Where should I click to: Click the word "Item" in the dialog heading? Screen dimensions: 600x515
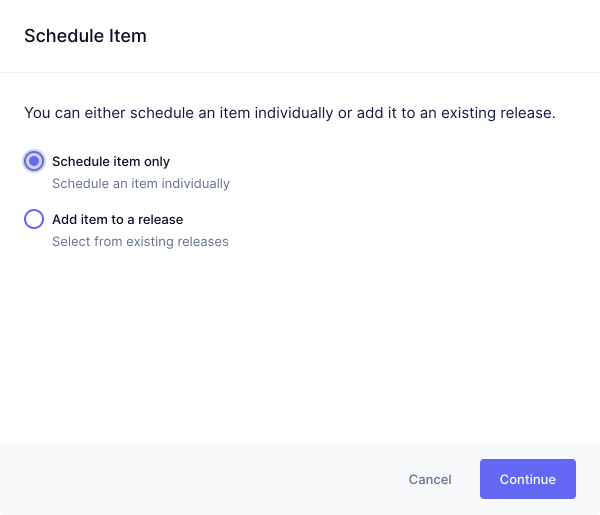128,36
